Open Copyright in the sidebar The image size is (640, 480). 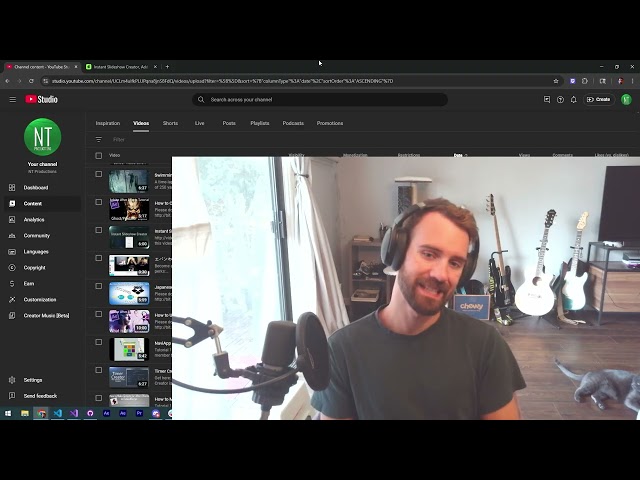pos(34,268)
